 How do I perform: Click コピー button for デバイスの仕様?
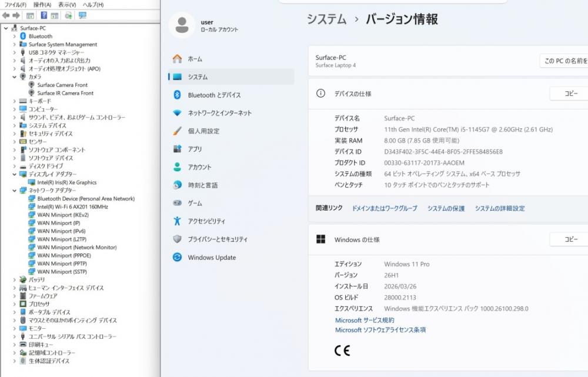point(569,94)
